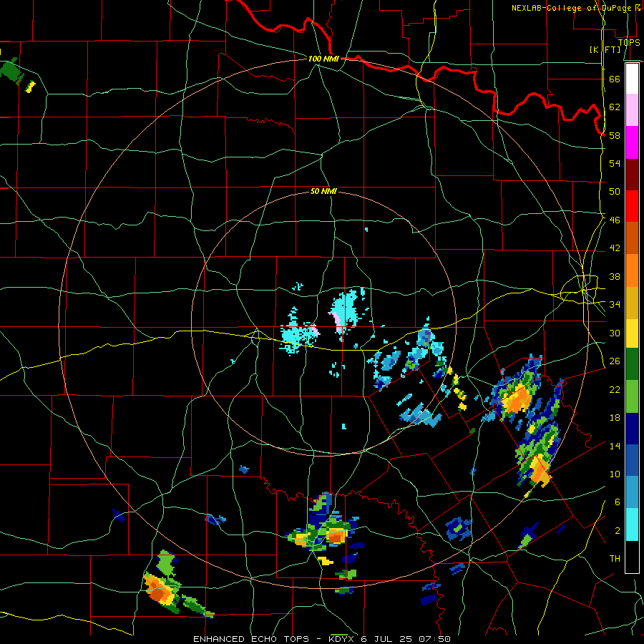
Task: Click the 100 NMI range ring label
Action: [x=323, y=59]
